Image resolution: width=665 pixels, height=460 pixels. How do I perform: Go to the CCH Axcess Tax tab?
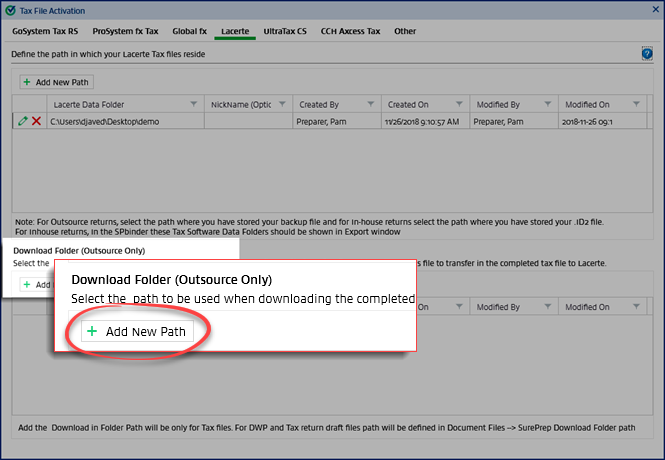[350, 31]
